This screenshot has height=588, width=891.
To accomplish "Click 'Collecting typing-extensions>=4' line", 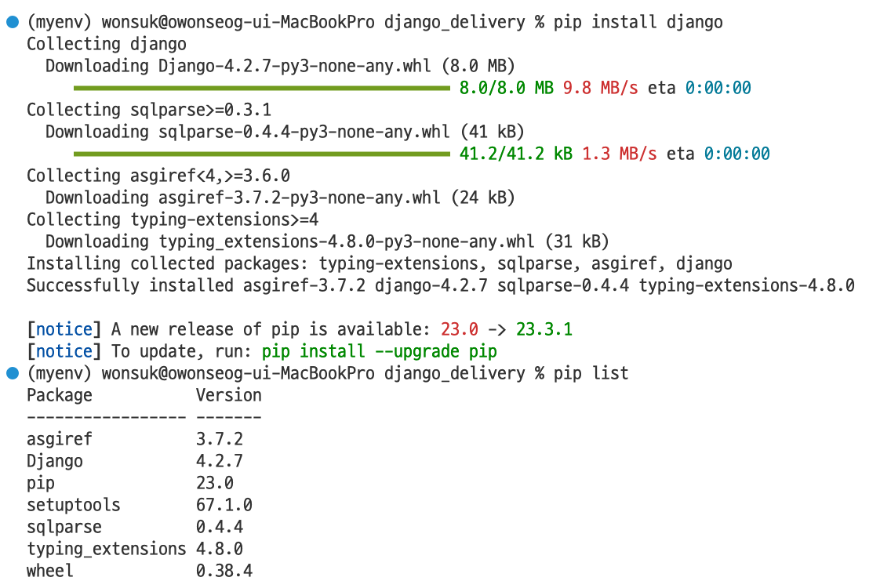I will click(173, 220).
